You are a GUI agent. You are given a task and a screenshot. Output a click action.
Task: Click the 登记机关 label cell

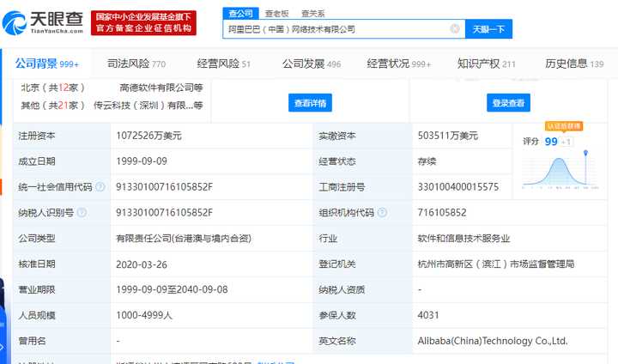click(362, 264)
